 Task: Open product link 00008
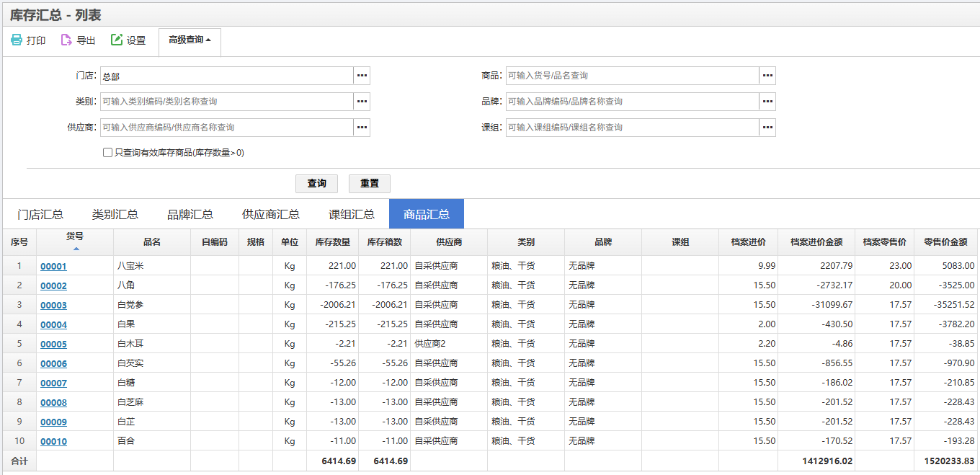tap(53, 402)
